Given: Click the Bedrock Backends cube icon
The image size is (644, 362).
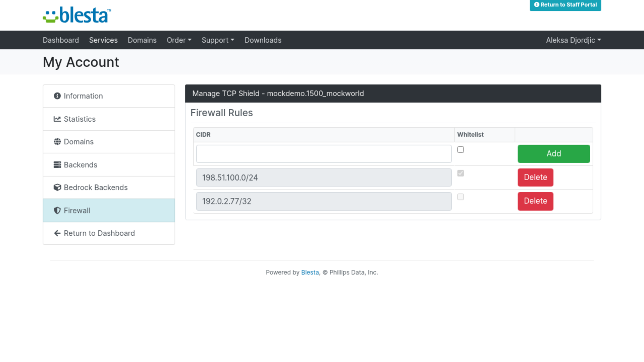Looking at the screenshot, I should coord(57,187).
